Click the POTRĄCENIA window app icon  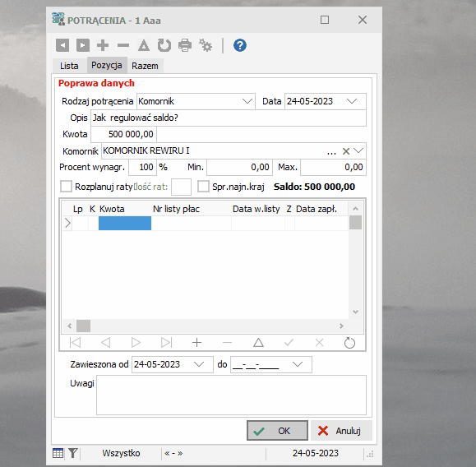tap(58, 19)
